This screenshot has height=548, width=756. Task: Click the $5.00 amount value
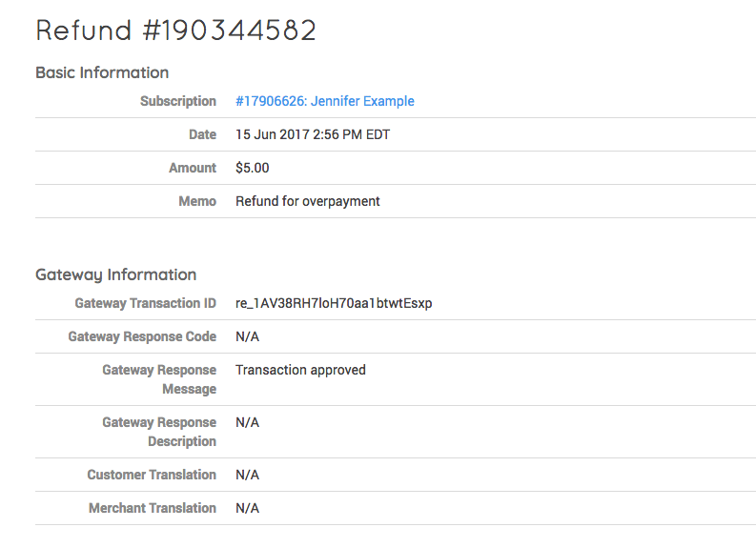[253, 168]
